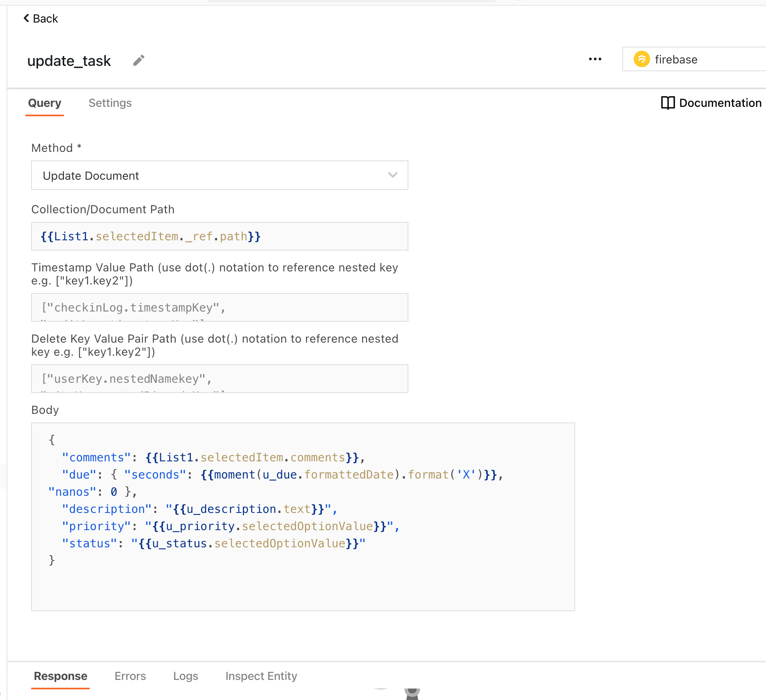
Task: Expand the Method dropdown chevron arrow
Action: (392, 175)
